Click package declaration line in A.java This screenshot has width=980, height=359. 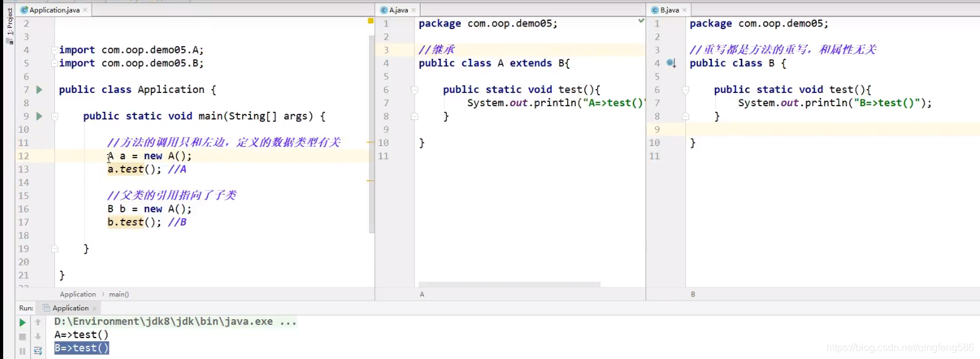(488, 23)
